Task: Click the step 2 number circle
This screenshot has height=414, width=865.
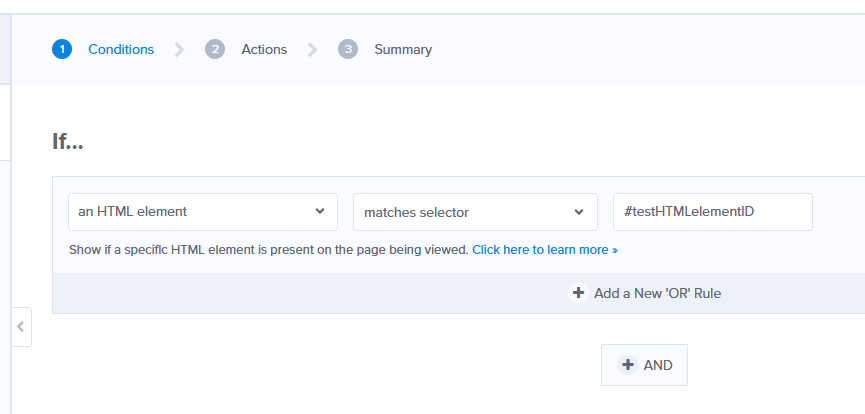Action: tap(215, 49)
